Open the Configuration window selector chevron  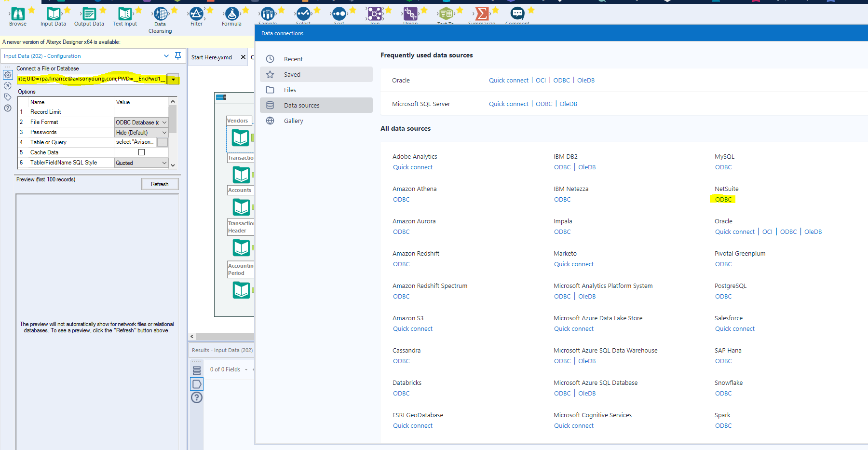pyautogui.click(x=166, y=56)
